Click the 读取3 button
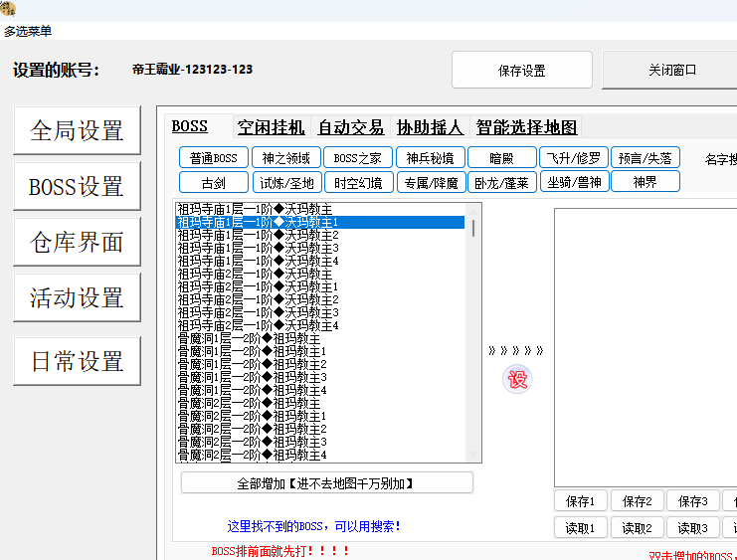The height and width of the screenshot is (560, 737). 693,528
